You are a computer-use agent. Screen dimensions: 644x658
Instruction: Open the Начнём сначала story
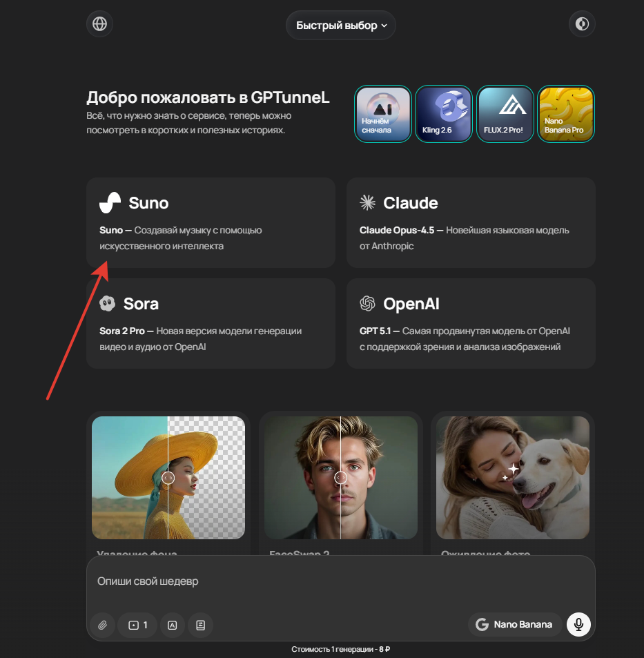click(382, 114)
